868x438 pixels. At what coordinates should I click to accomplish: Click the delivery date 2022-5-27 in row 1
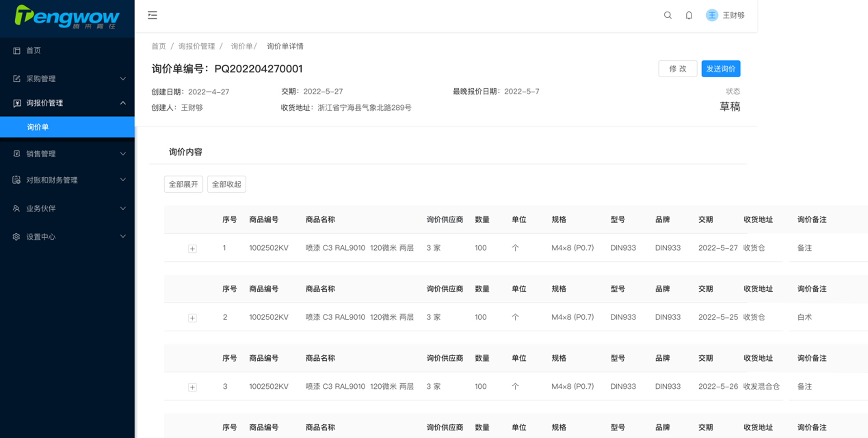718,248
